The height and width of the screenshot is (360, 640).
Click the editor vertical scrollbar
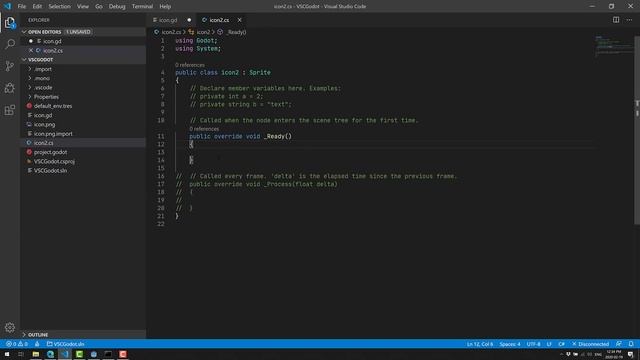tap(637, 130)
